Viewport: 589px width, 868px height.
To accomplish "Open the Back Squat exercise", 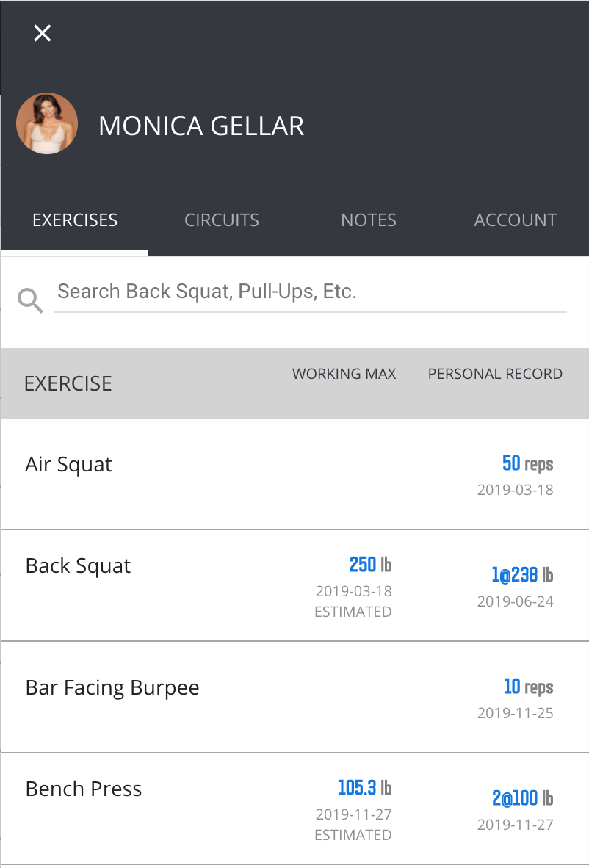I will [x=295, y=586].
